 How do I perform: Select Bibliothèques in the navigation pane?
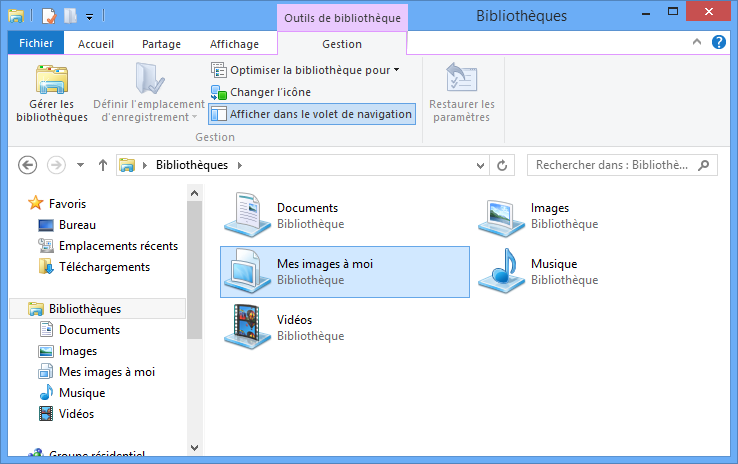tap(97, 309)
